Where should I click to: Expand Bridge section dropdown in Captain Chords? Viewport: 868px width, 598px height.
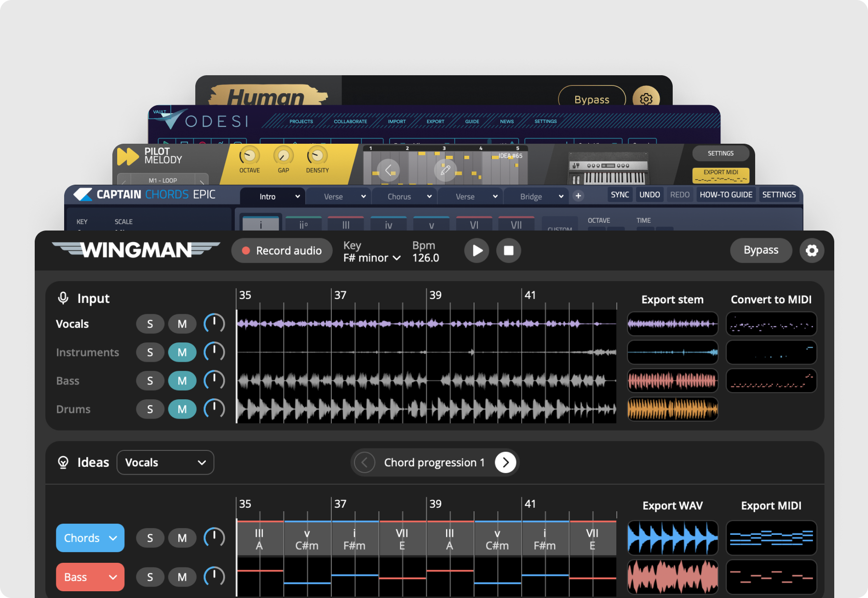tap(561, 196)
